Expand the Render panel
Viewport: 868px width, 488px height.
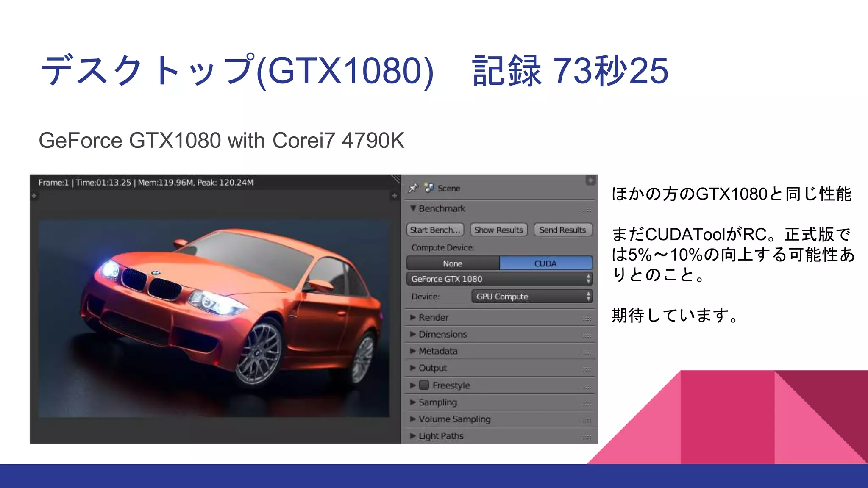[x=413, y=317]
